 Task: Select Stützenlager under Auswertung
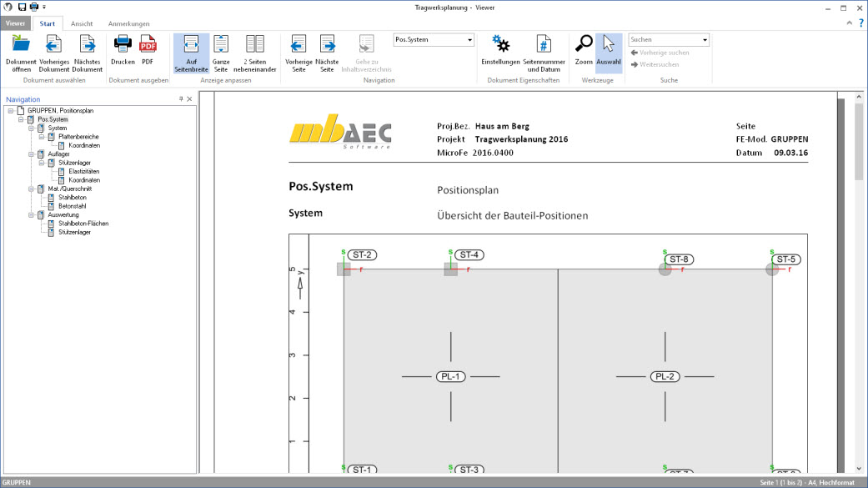coord(75,232)
